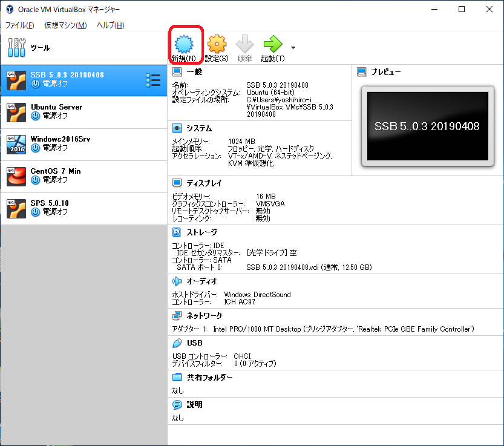Click the Ubuntu (64-bit) OS value
The height and width of the screenshot is (446, 504).
click(x=270, y=93)
